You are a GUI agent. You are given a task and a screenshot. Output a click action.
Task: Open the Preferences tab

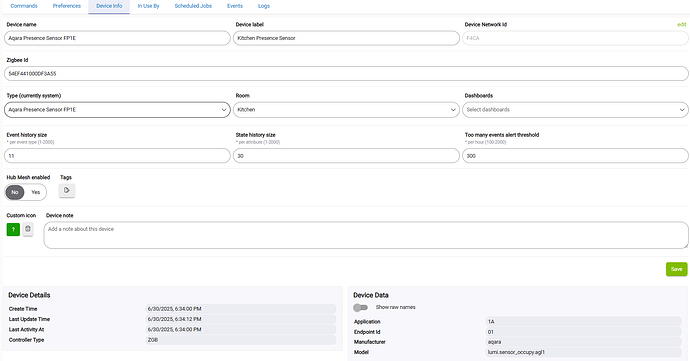67,6
